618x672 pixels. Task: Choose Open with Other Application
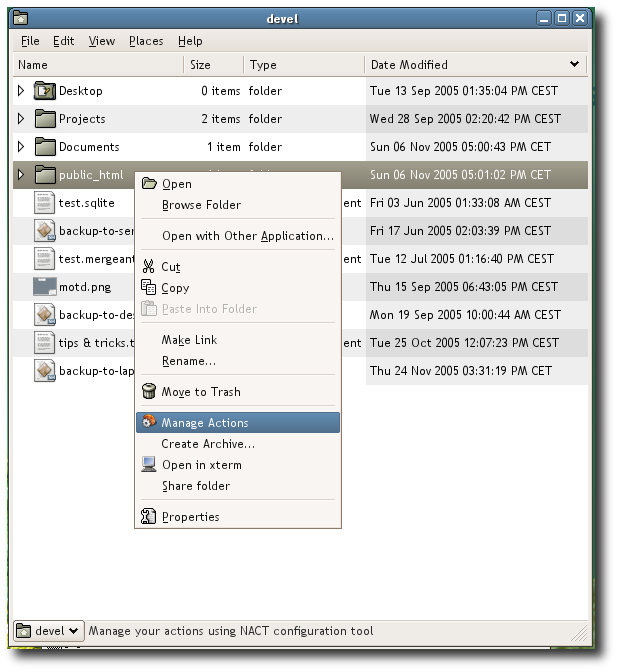pyautogui.click(x=238, y=236)
